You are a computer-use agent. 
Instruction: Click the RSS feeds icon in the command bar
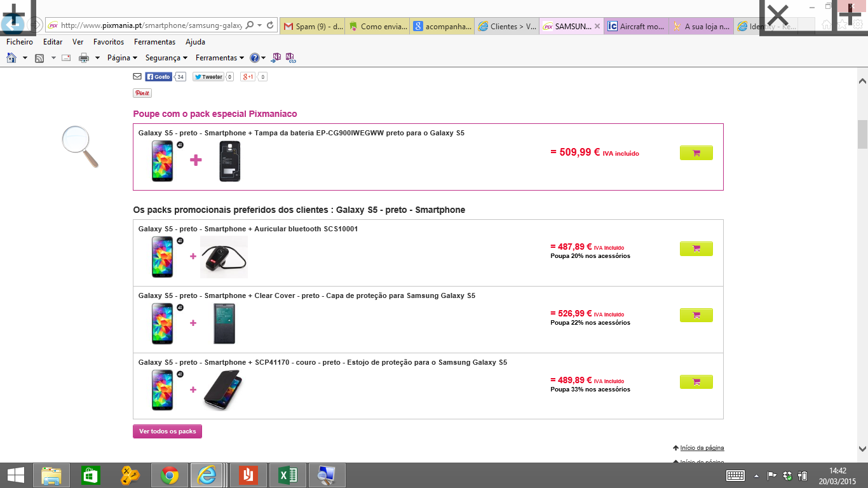point(39,58)
